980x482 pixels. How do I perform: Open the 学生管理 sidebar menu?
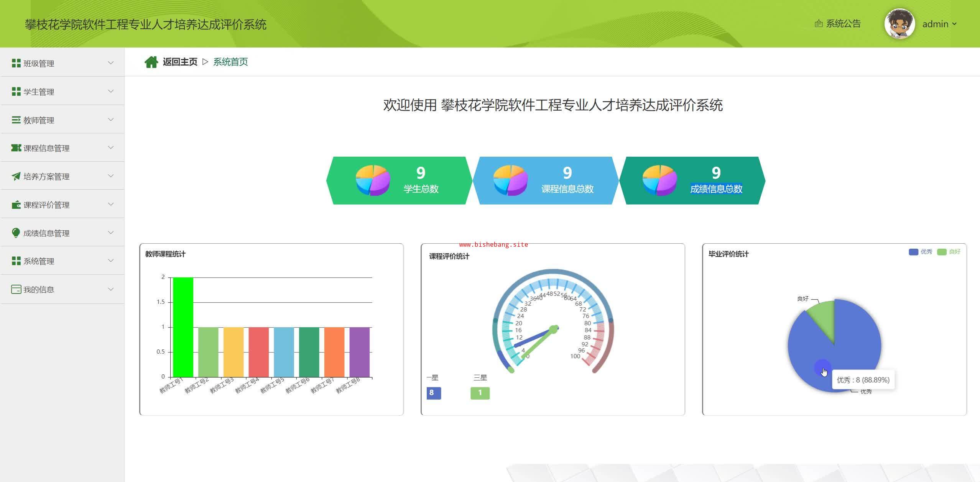coord(39,92)
